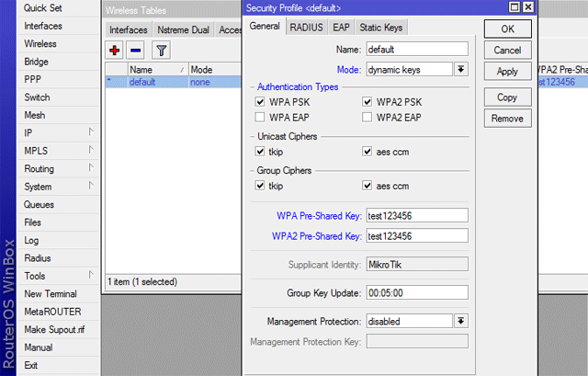Open MetaROUTER in the sidebar

pyautogui.click(x=58, y=312)
